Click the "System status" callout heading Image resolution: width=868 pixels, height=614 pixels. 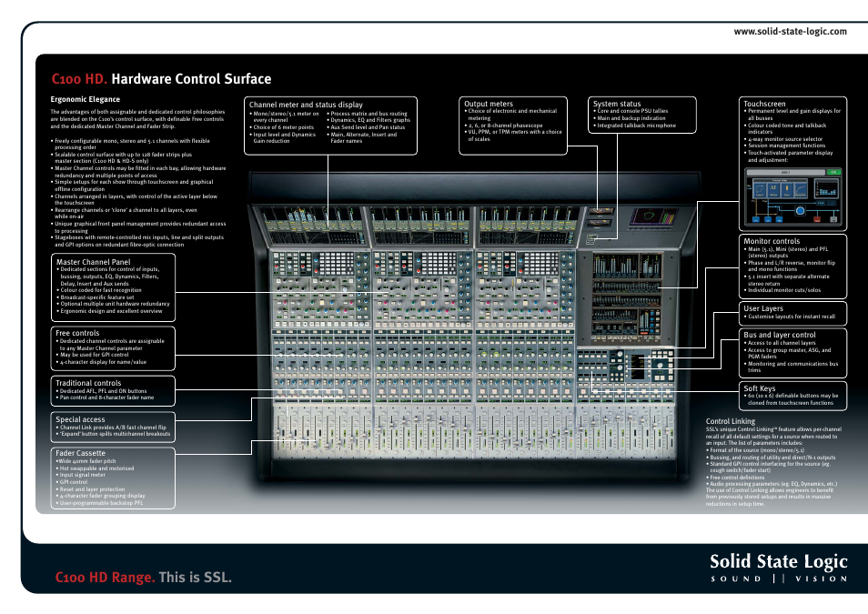pyautogui.click(x=617, y=104)
